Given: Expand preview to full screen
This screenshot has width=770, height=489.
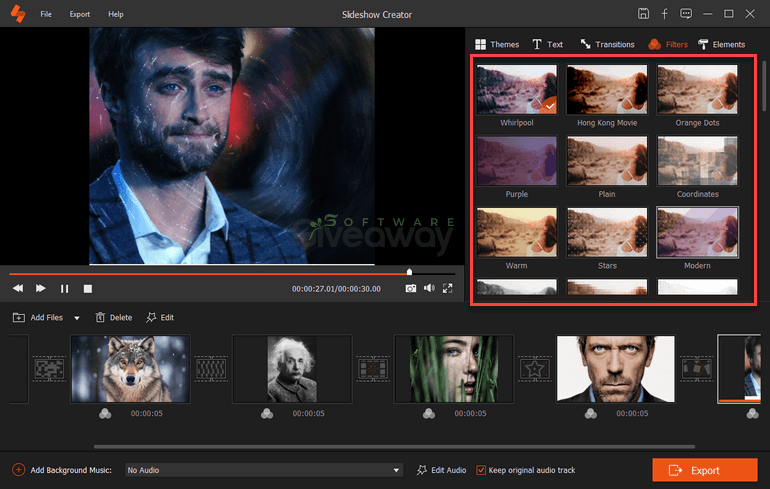Looking at the screenshot, I should pyautogui.click(x=448, y=288).
